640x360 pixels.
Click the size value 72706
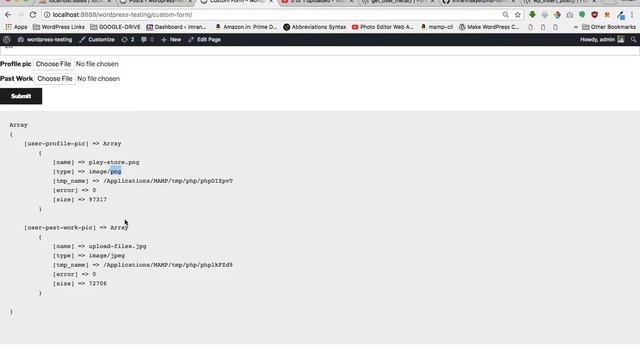98,284
